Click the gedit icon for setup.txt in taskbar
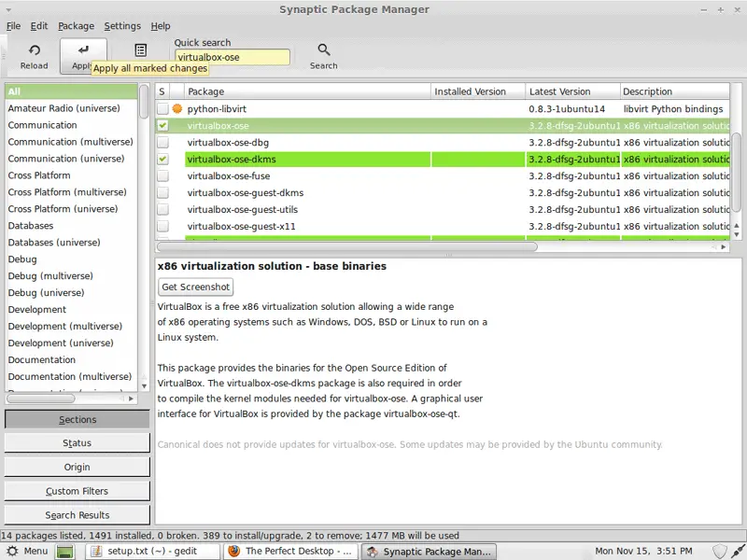This screenshot has height=560, width=747. pyautogui.click(x=97, y=551)
